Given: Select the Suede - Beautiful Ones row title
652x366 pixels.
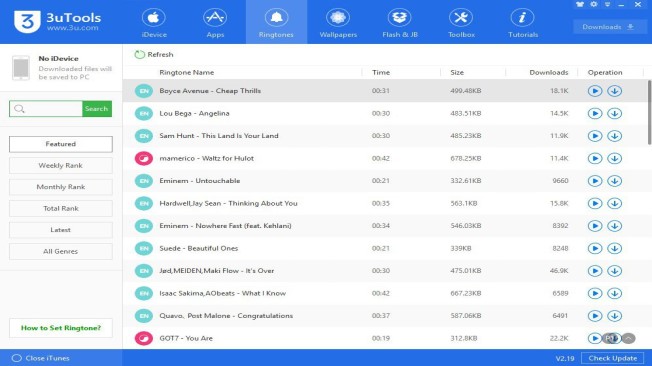Looking at the screenshot, I should coord(199,248).
